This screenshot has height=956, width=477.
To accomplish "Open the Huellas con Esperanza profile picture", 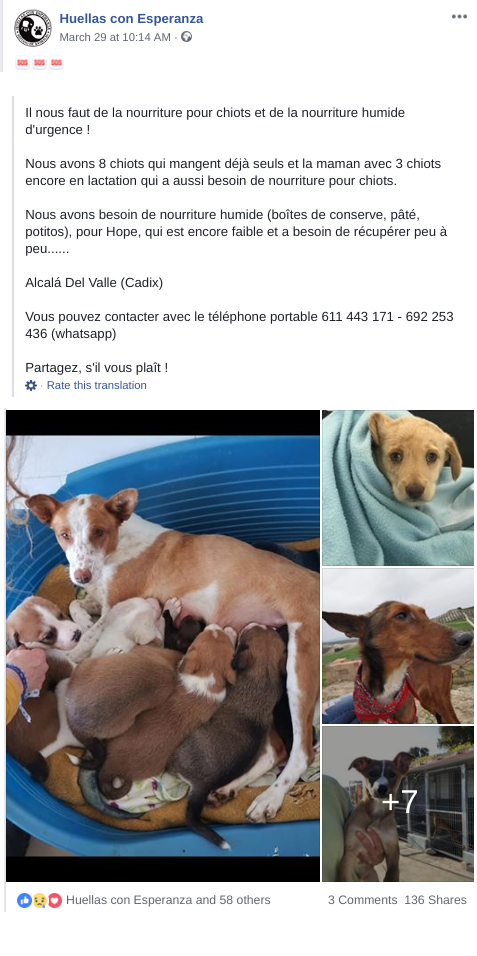I will 33,27.
